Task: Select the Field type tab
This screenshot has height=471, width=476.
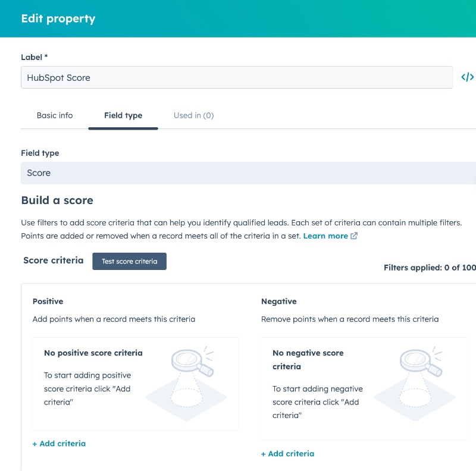Action: click(x=123, y=115)
